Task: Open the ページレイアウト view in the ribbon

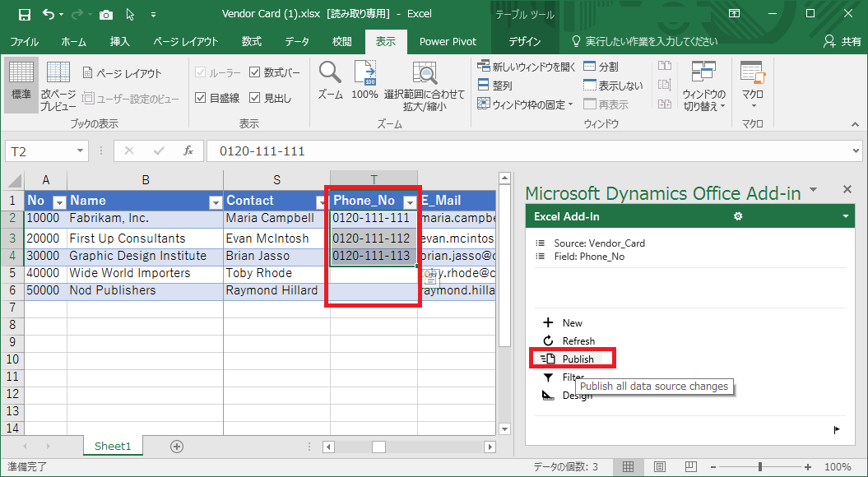Action: 123,73
